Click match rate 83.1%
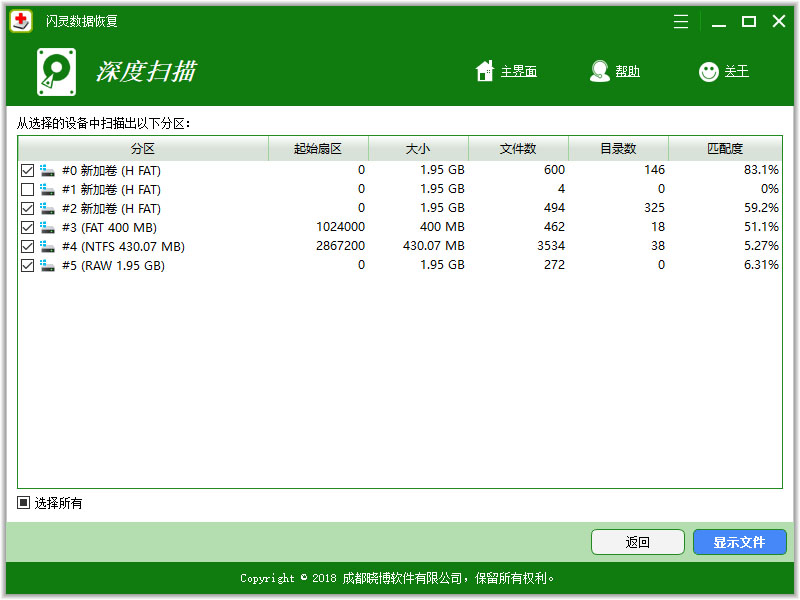 761,170
